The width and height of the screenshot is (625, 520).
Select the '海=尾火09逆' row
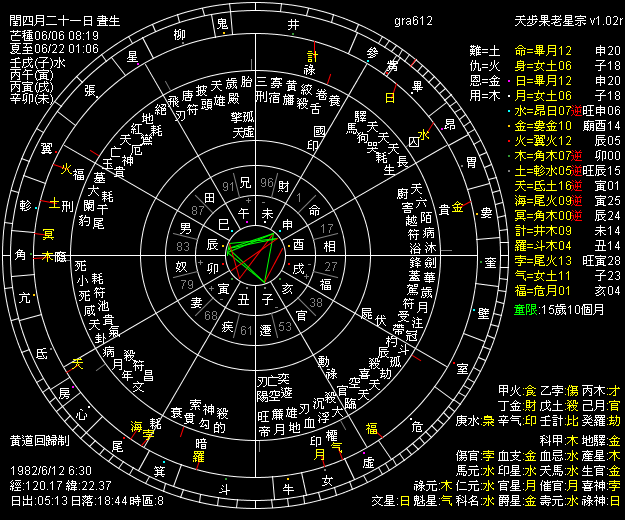pos(567,201)
